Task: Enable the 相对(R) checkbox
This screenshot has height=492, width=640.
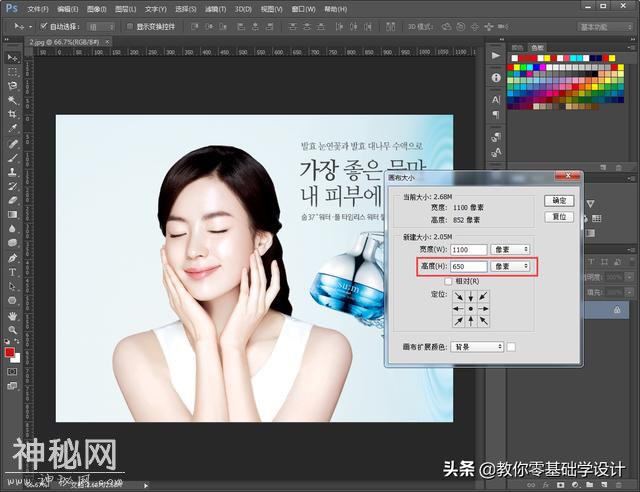Action: pos(448,282)
